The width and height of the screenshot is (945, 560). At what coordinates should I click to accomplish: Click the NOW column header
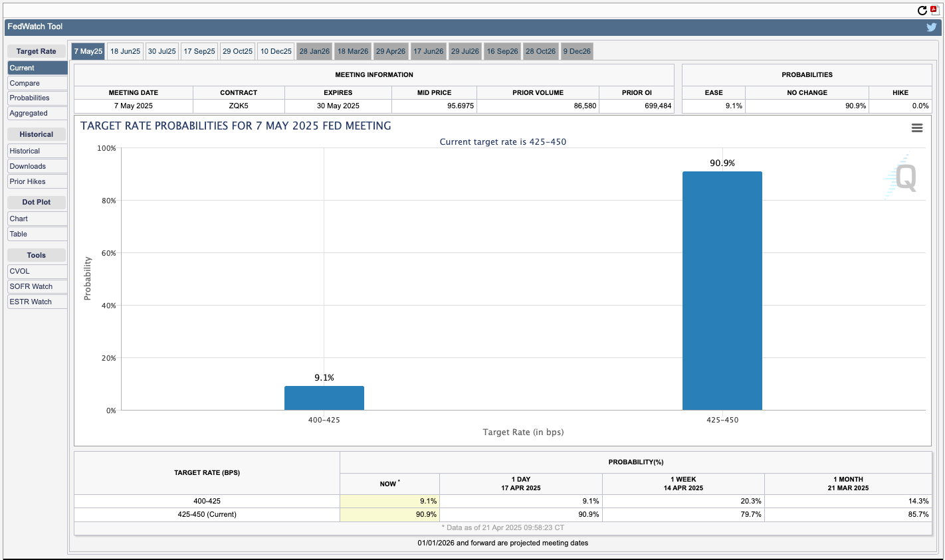389,484
